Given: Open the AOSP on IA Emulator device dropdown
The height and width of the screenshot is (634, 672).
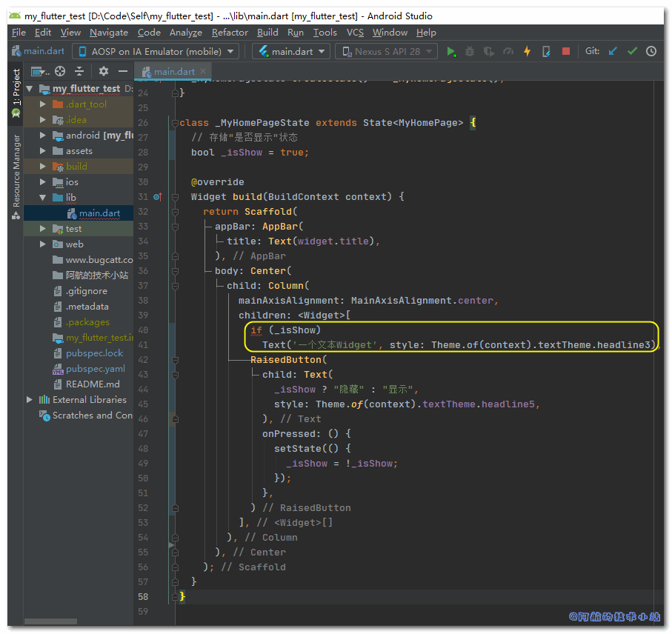Looking at the screenshot, I should pos(156,51).
